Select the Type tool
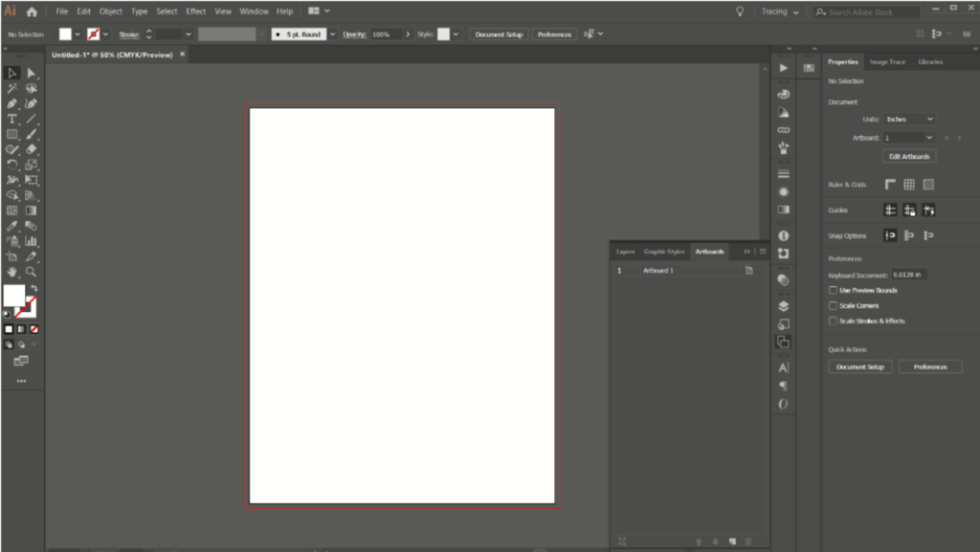The width and height of the screenshot is (980, 552). (x=12, y=119)
